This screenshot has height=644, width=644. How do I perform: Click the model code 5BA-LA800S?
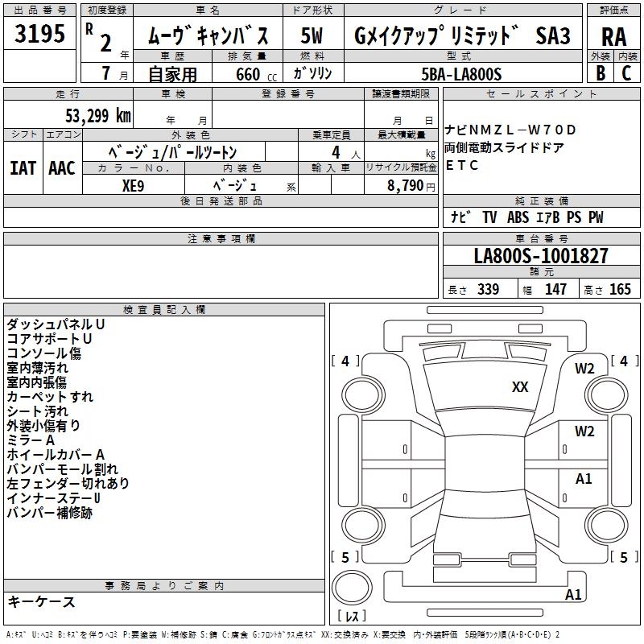pos(461,73)
